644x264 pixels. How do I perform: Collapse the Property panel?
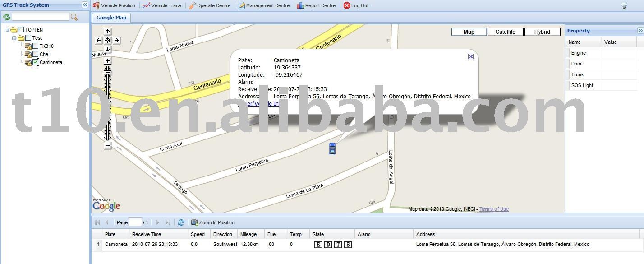pos(640,31)
